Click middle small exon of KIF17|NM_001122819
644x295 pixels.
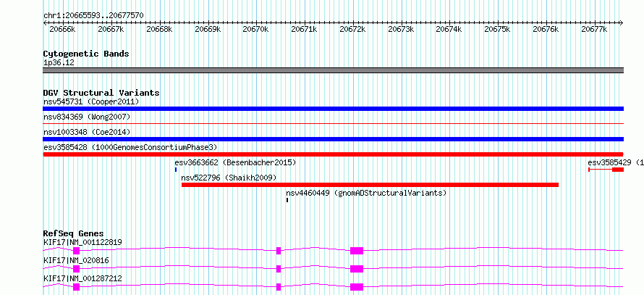279,251
